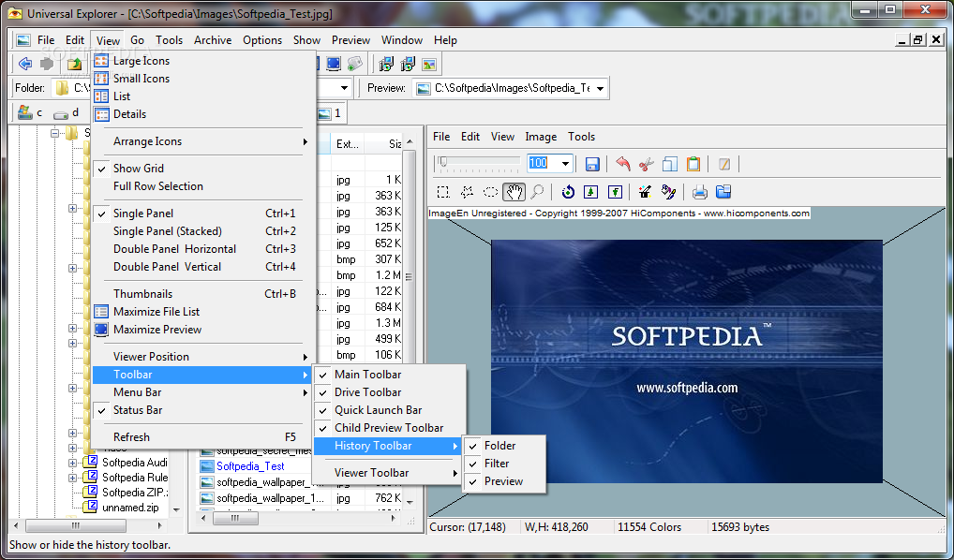Click the red Undo arrow icon
Viewport: 954px width, 560px height.
point(622,164)
